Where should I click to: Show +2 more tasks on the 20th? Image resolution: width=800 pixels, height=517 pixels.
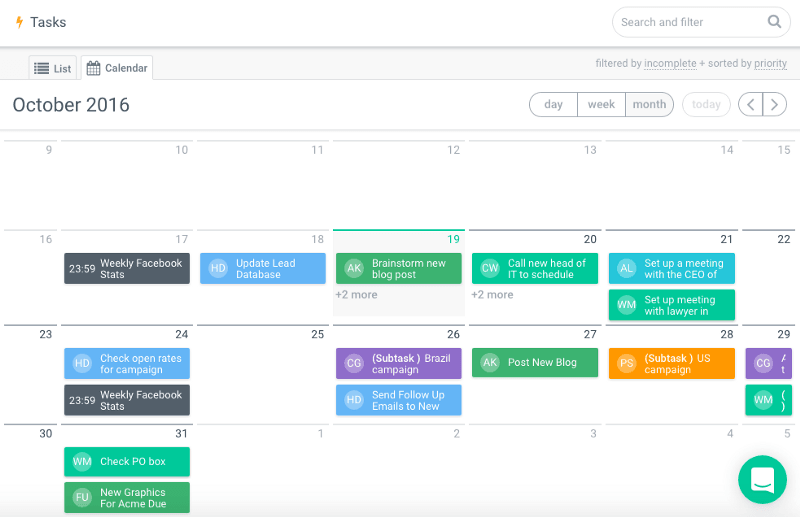click(x=492, y=295)
